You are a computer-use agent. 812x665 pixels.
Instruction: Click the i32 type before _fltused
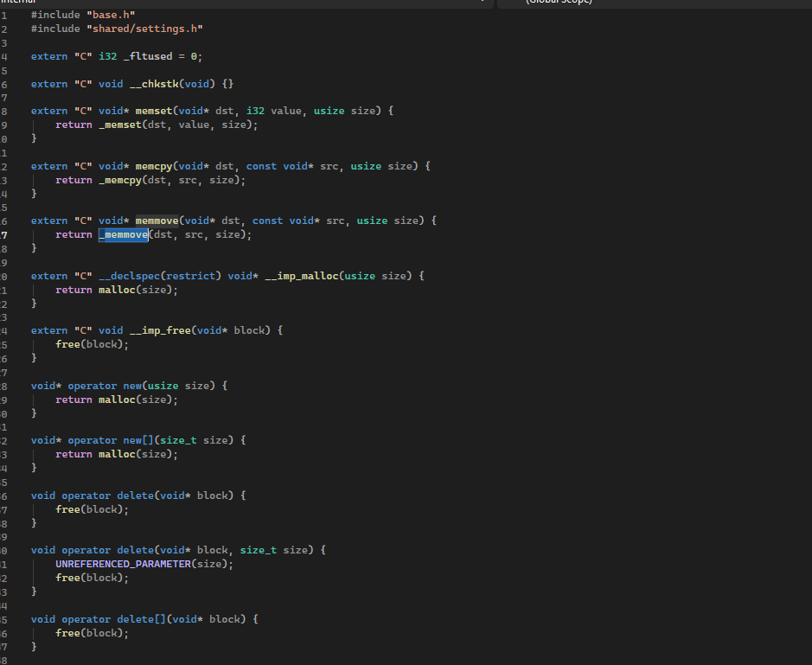coord(108,56)
